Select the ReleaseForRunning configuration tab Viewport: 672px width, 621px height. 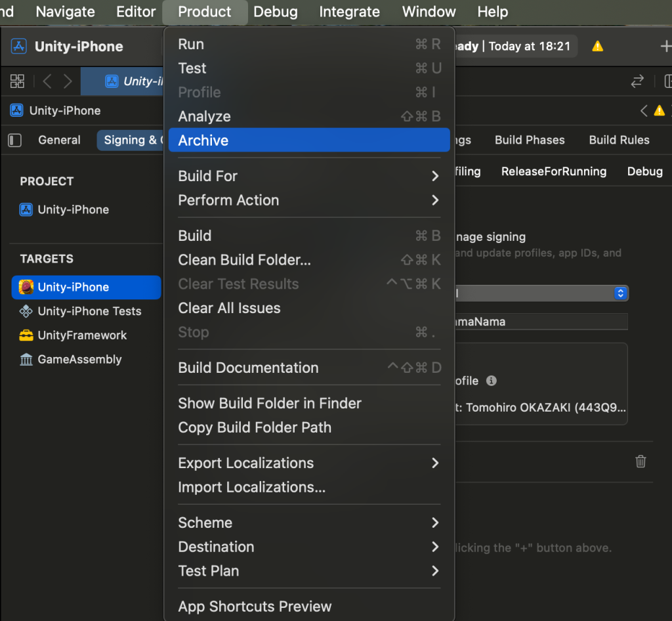[x=554, y=171]
